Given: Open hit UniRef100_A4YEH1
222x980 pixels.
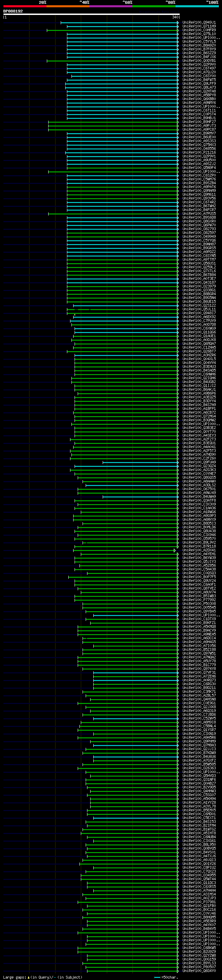Looking at the screenshot, I should click(199, 554).
